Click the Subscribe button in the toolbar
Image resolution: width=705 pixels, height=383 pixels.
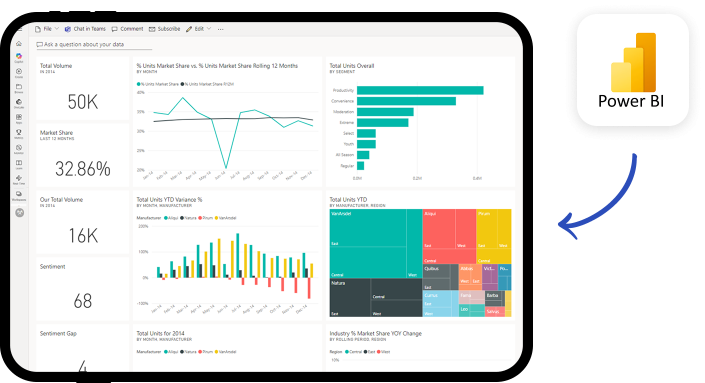[x=165, y=29]
